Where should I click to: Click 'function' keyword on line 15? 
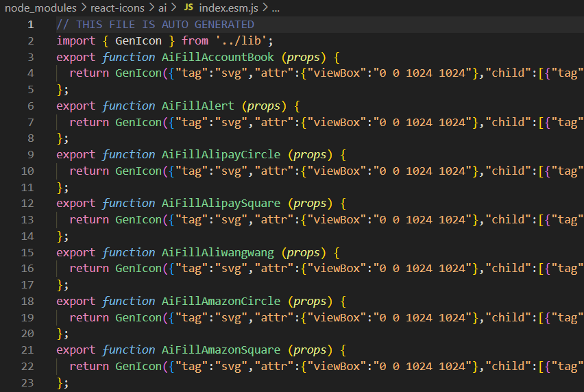pos(128,252)
